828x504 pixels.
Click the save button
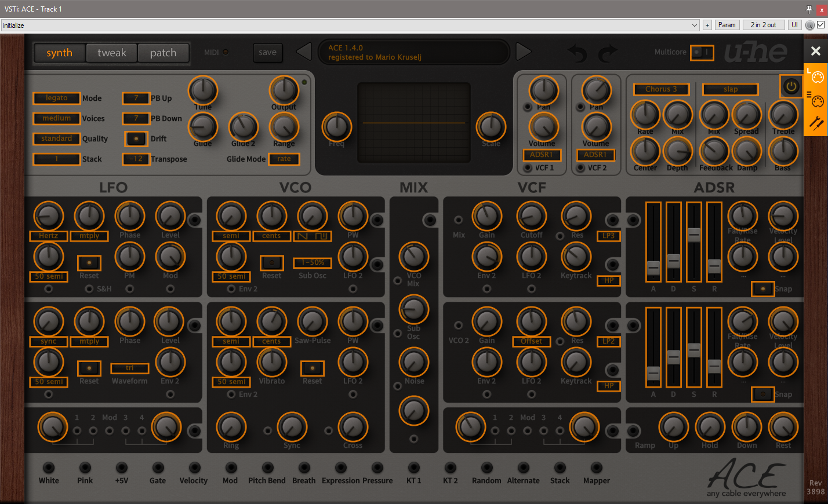pyautogui.click(x=267, y=52)
